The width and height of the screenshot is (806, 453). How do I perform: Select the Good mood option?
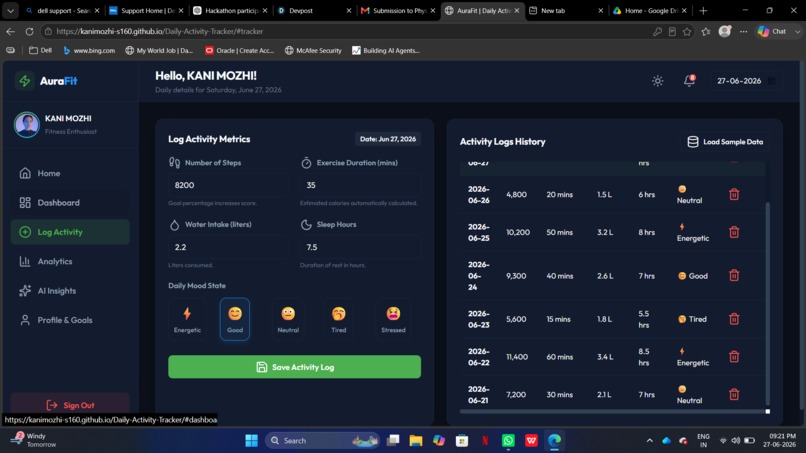tap(235, 319)
